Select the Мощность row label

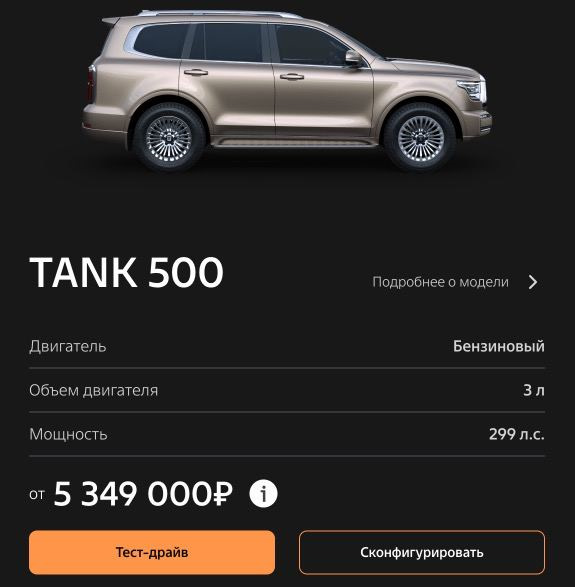point(68,434)
